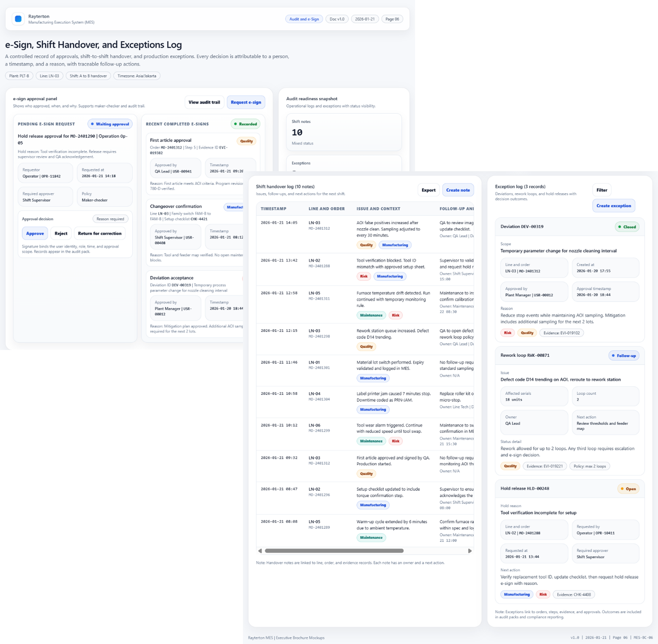658x644 pixels.
Task: Click the handover log horizontal scrollbar thumb
Action: (334, 551)
